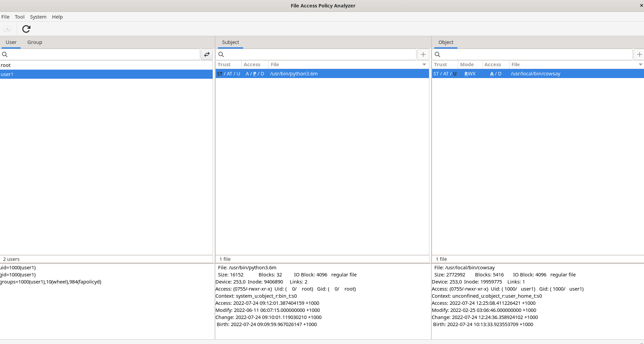
Task: Open the System menu
Action: [x=38, y=17]
